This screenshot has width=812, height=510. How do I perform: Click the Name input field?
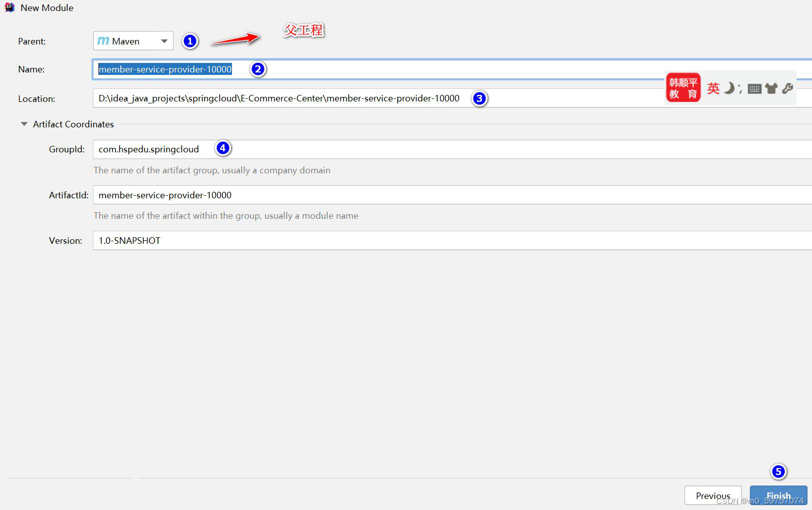(452, 69)
